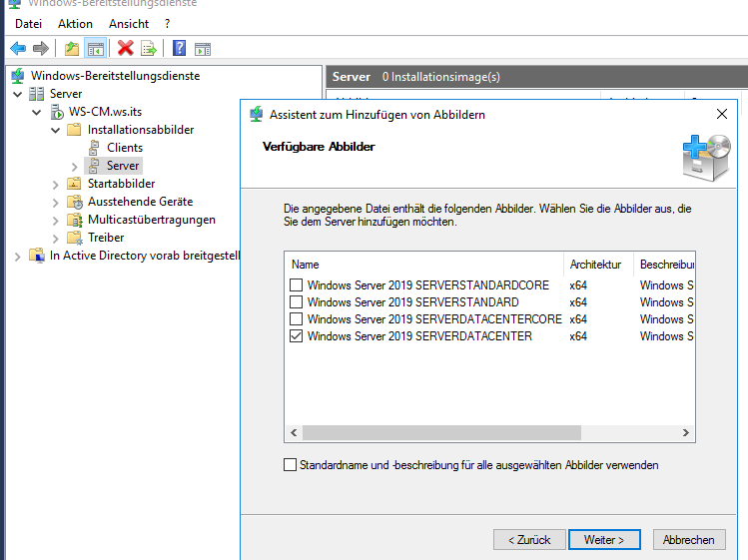This screenshot has width=748, height=560.
Task: Click the Beschreibung column header
Action: click(664, 265)
